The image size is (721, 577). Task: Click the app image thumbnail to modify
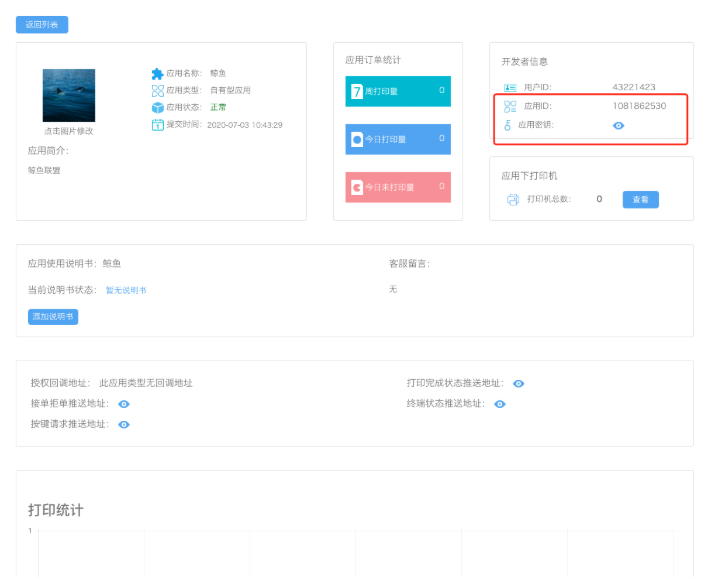[69, 96]
